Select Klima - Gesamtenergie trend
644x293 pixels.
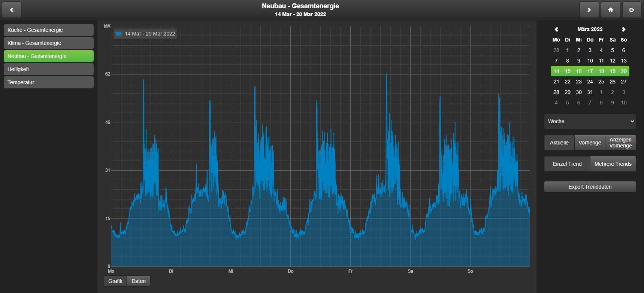[49, 43]
